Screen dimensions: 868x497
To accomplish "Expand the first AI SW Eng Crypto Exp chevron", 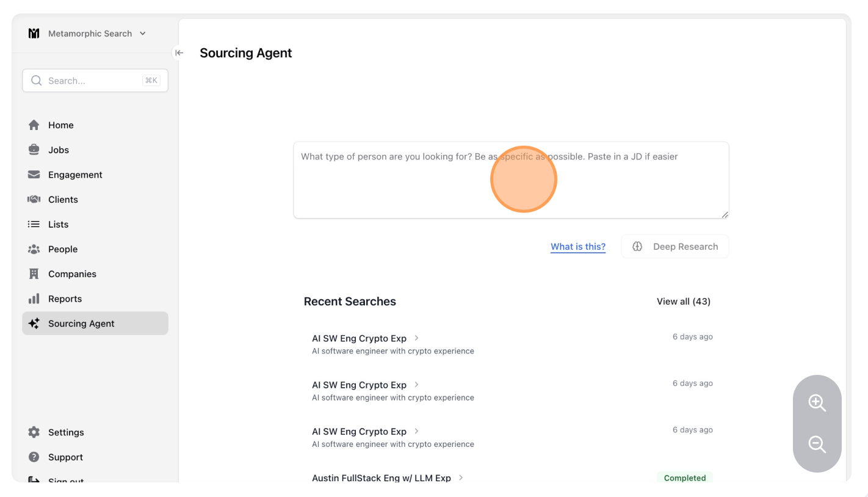I will coord(417,338).
